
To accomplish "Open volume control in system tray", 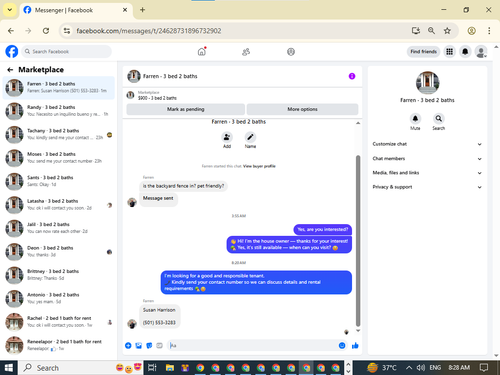I will [x=421, y=368].
